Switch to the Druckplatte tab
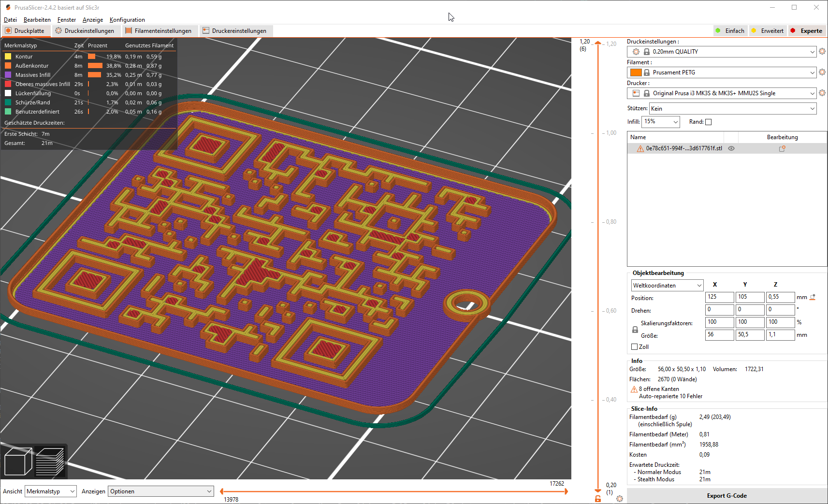Image resolution: width=828 pixels, height=504 pixels. (25, 31)
